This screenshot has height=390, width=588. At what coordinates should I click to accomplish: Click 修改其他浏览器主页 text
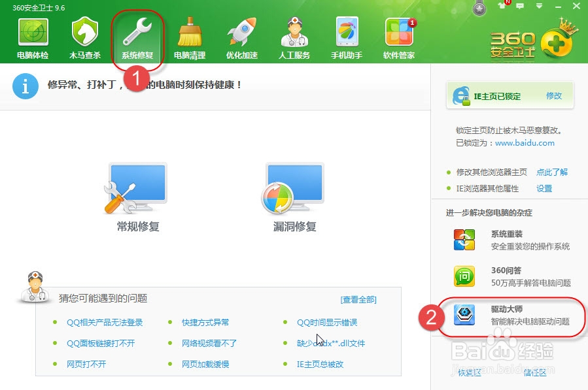pos(491,172)
